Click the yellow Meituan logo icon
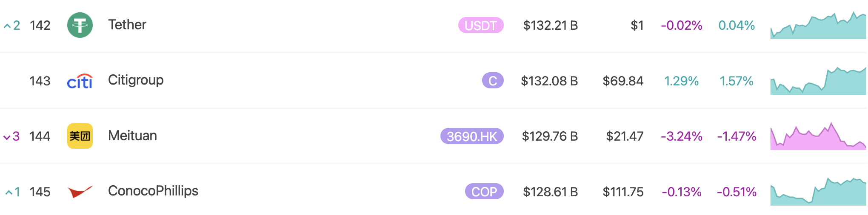Image resolution: width=868 pixels, height=215 pixels. pos(80,136)
